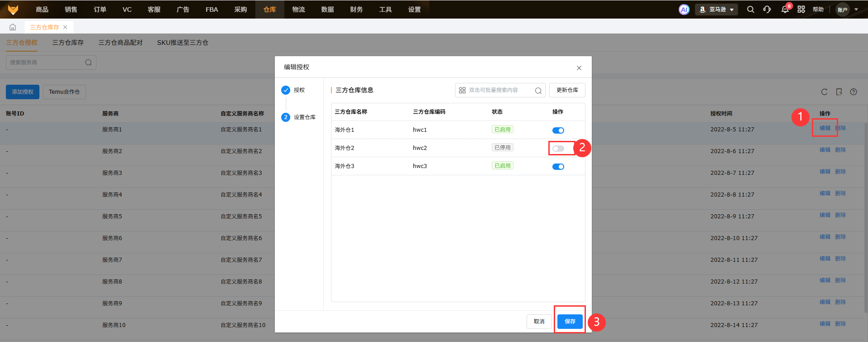Open the AI assistant icon
This screenshot has height=342, width=868.
point(684,10)
